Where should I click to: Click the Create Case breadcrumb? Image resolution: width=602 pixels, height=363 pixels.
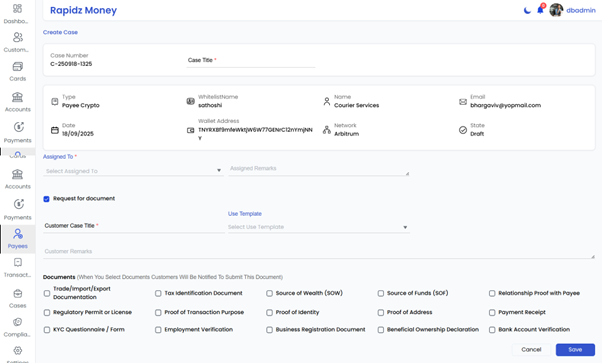tap(60, 32)
